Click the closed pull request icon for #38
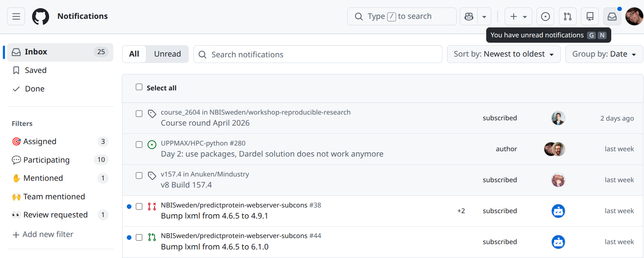The width and height of the screenshot is (644, 258). (x=152, y=207)
